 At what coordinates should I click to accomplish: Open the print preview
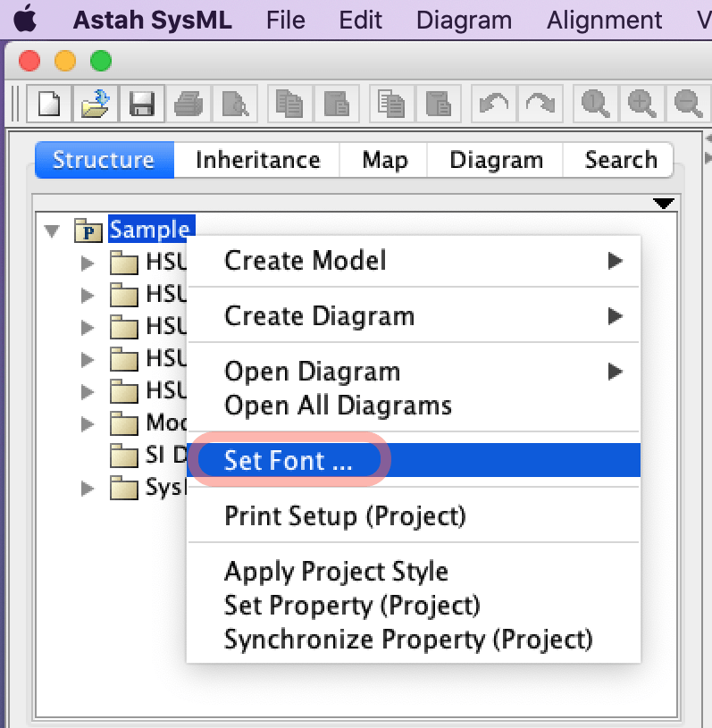point(234,103)
